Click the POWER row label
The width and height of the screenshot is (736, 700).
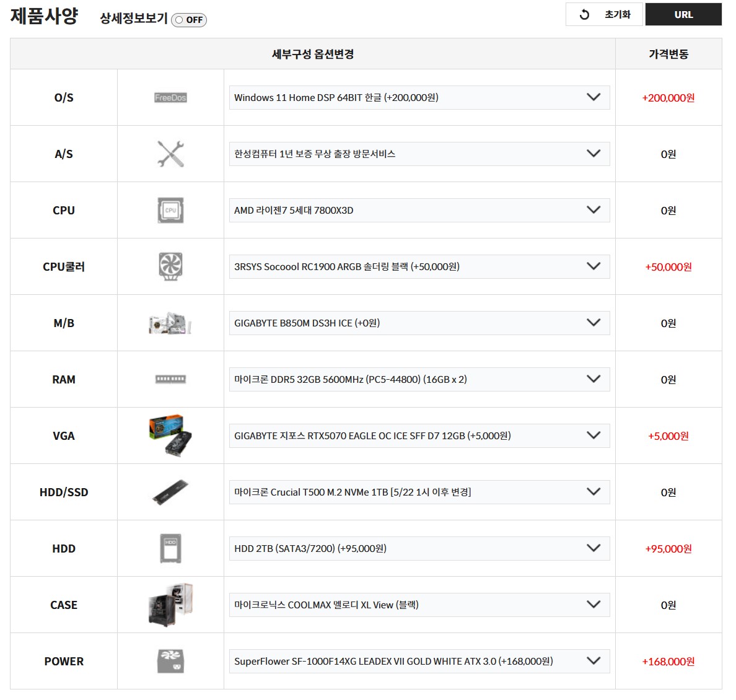coord(64,661)
